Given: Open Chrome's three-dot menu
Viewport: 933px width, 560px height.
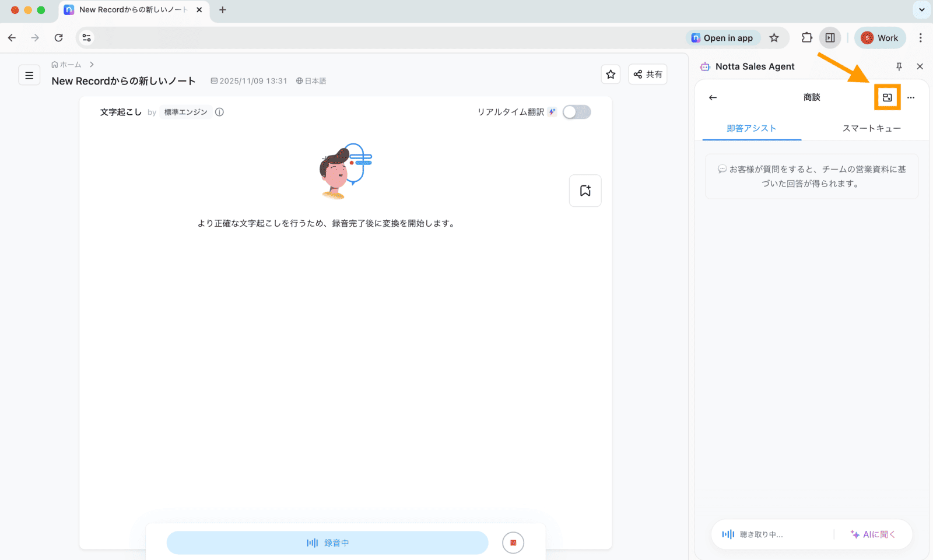Looking at the screenshot, I should click(x=921, y=38).
